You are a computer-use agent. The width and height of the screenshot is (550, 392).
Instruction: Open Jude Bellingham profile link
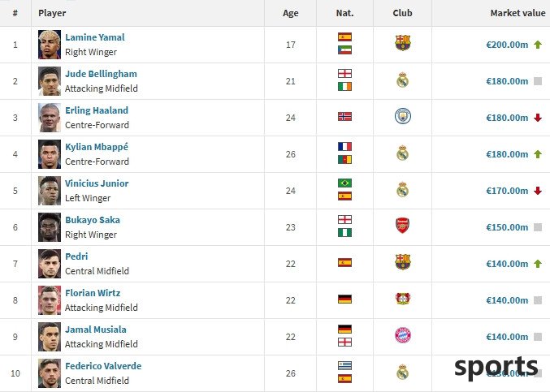point(101,74)
